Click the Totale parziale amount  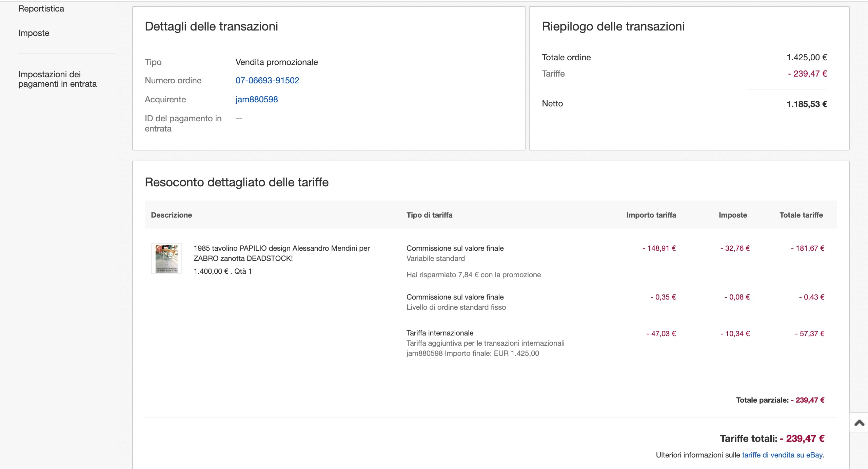click(x=807, y=400)
